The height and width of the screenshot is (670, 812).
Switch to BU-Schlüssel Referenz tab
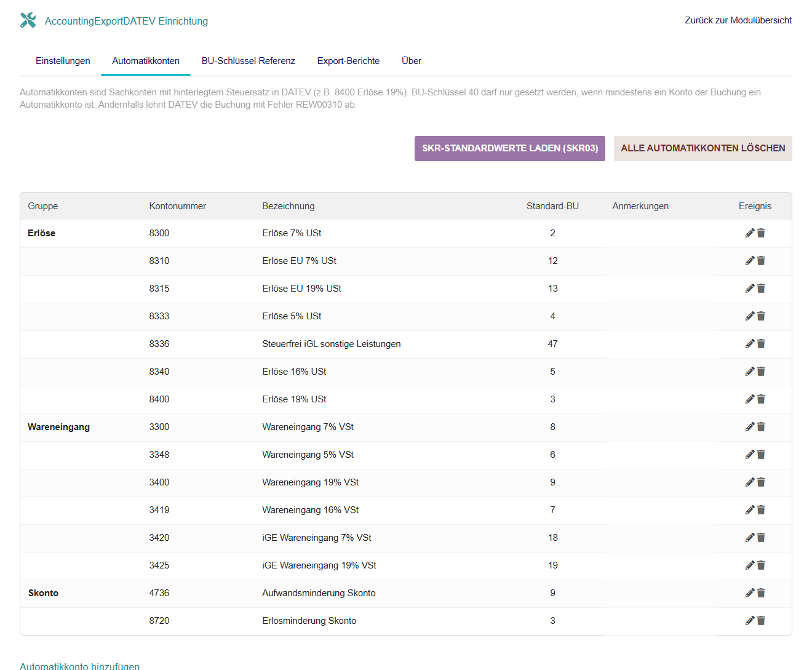248,61
